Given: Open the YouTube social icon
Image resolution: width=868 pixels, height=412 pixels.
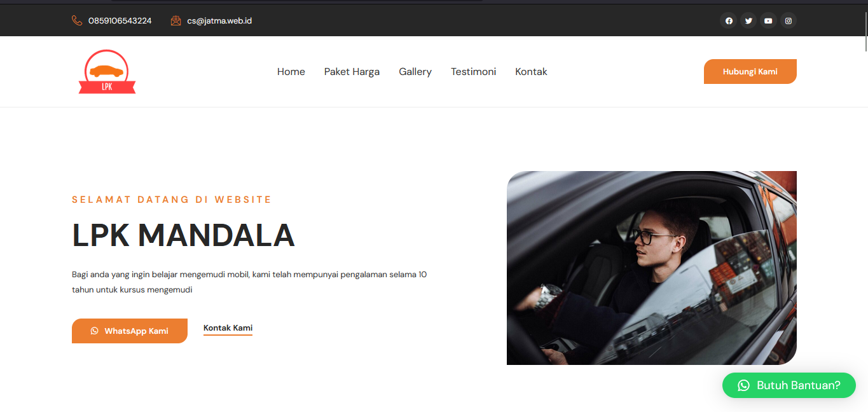Looking at the screenshot, I should (x=768, y=21).
